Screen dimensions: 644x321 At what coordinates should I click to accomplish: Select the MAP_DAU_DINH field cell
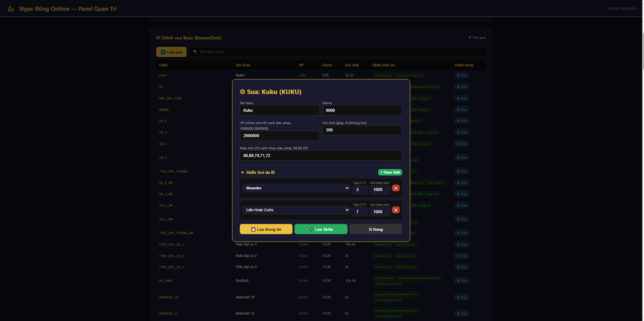[171, 98]
